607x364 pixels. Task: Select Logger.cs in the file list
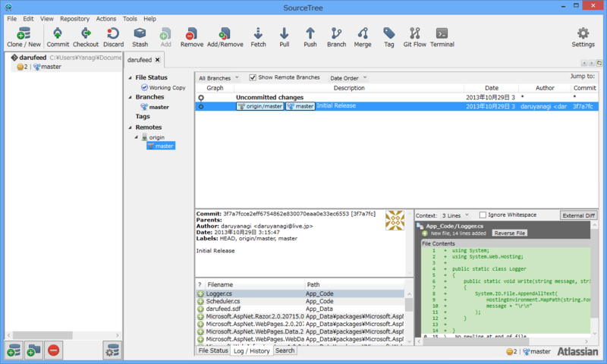pos(300,293)
